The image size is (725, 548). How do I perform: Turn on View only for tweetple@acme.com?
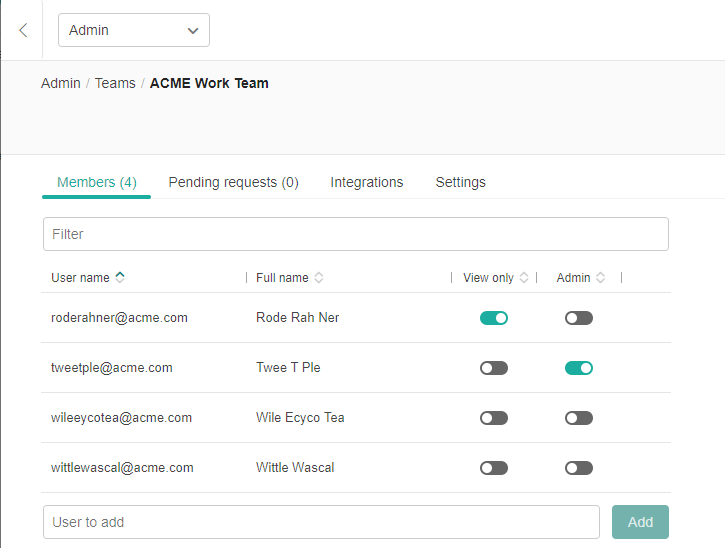point(494,368)
